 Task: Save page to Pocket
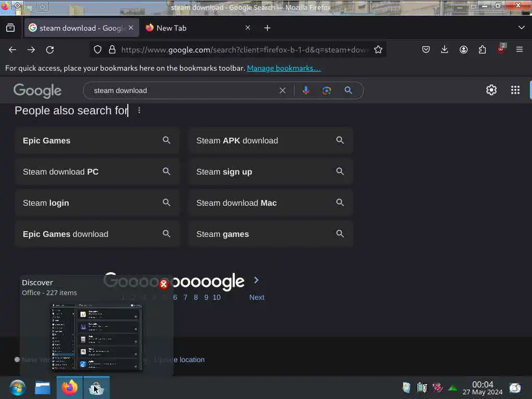point(426,50)
